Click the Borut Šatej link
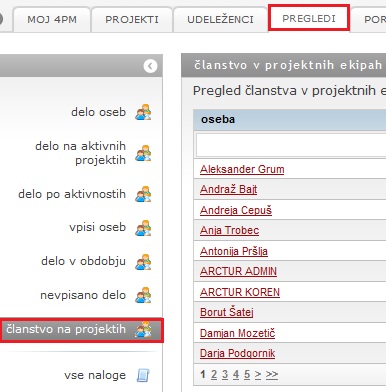 [227, 312]
